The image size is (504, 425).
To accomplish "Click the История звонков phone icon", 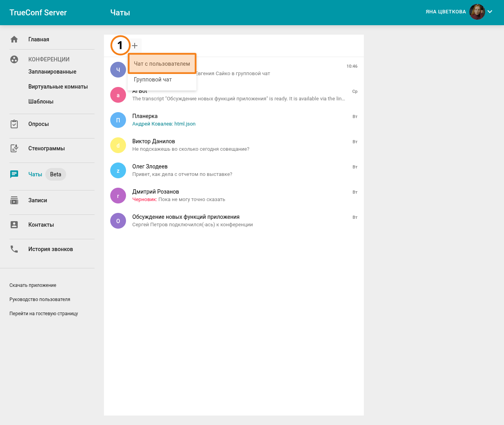I will (14, 249).
